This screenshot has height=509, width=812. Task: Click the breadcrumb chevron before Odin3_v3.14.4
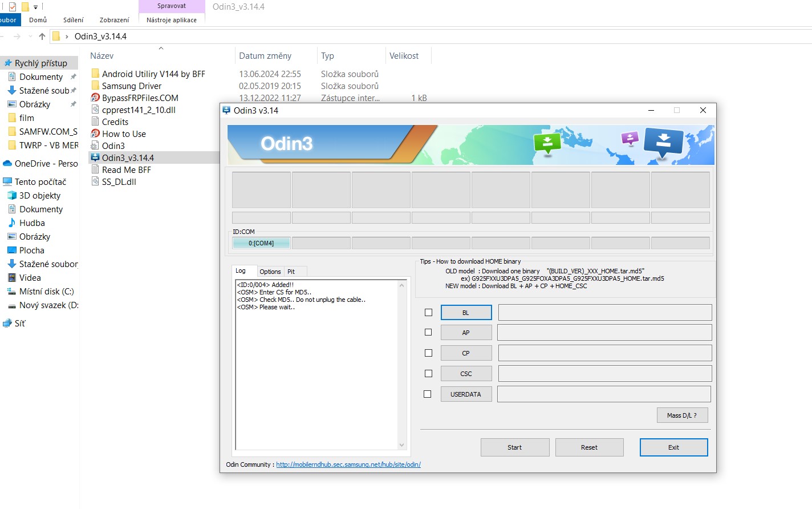[x=67, y=37]
